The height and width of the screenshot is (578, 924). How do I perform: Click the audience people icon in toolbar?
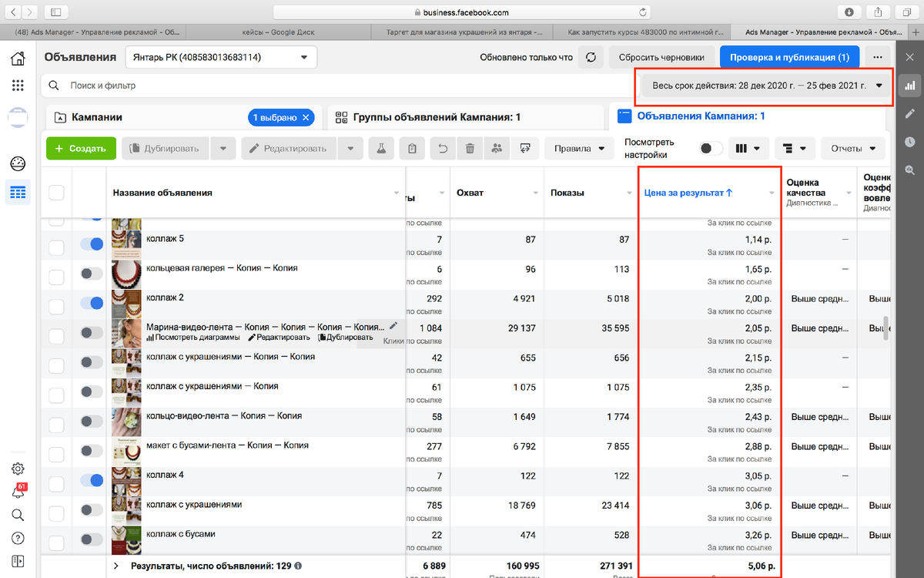497,149
